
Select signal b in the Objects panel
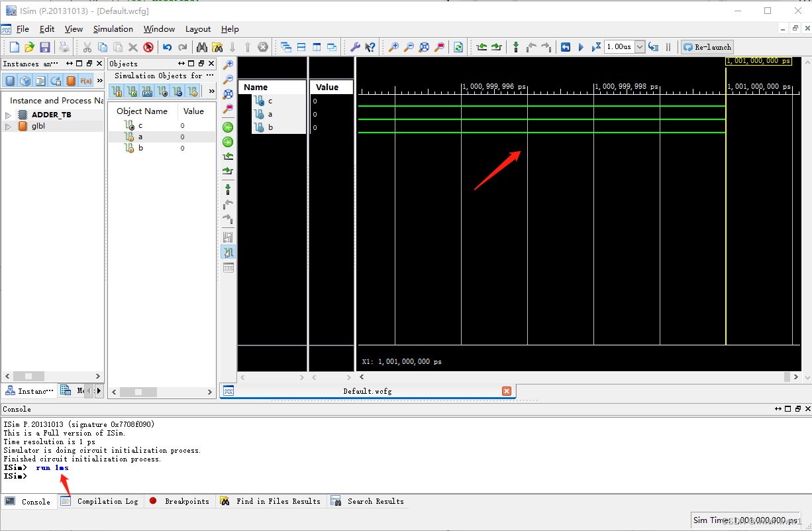coord(140,147)
